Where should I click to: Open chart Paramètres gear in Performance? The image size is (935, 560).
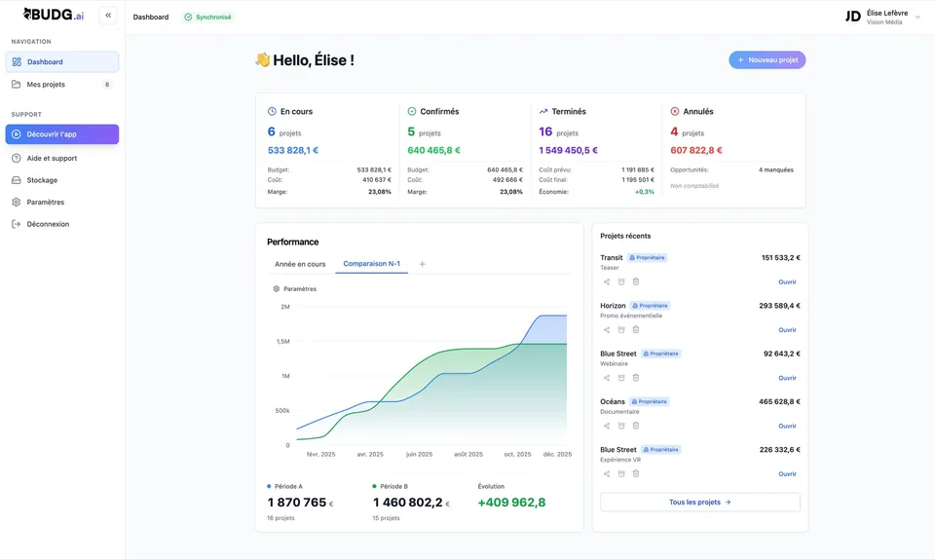pos(277,289)
